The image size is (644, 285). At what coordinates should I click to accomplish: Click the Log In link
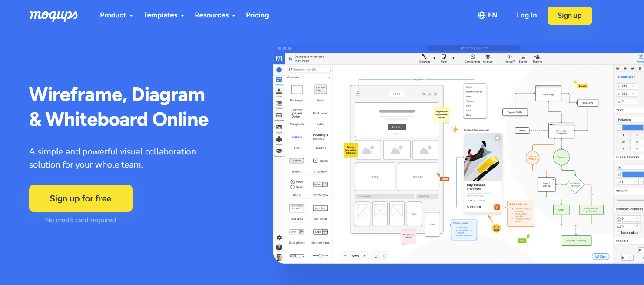[x=527, y=15]
